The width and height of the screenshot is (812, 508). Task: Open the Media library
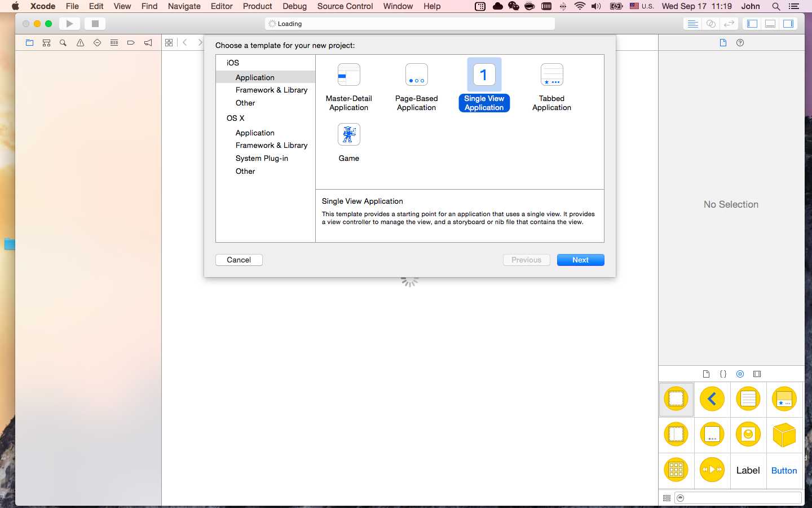pos(757,374)
